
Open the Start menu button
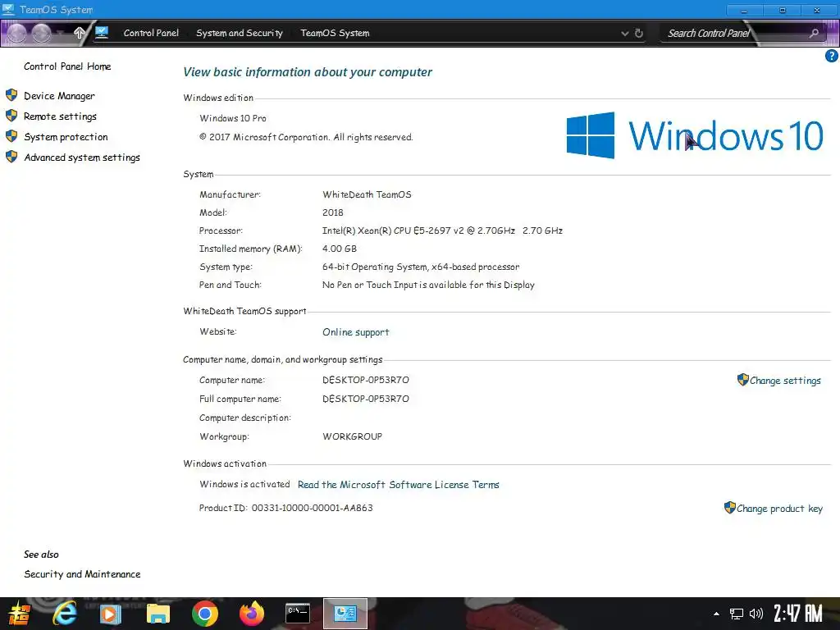(21, 614)
